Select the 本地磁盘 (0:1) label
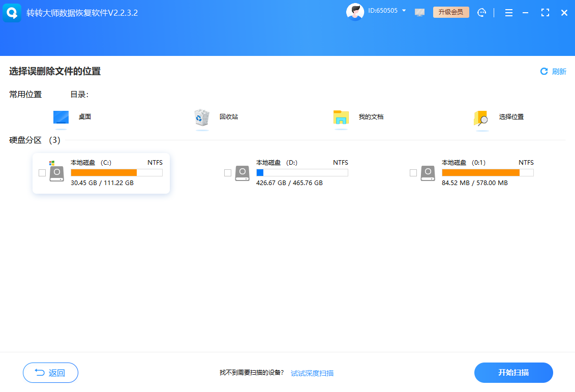Viewport: 575px width, 392px height. (464, 163)
